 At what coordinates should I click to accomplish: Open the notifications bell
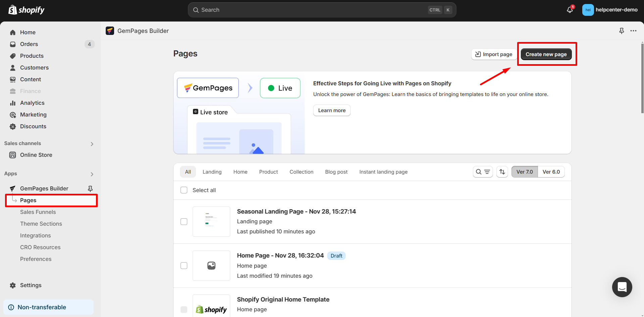569,10
